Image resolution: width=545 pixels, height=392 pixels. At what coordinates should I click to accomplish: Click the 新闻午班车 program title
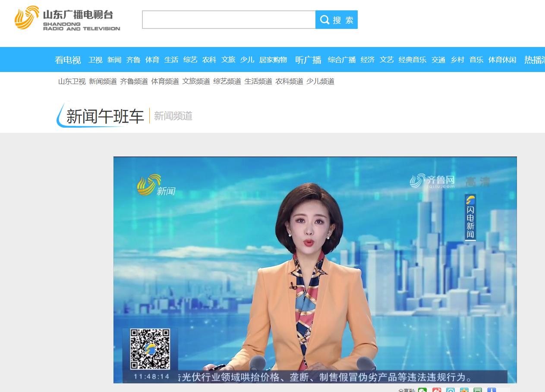[105, 116]
